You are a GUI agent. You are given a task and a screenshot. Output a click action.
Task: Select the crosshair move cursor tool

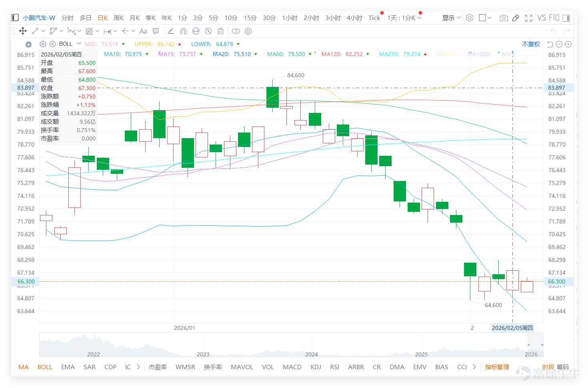pyautogui.click(x=23, y=31)
